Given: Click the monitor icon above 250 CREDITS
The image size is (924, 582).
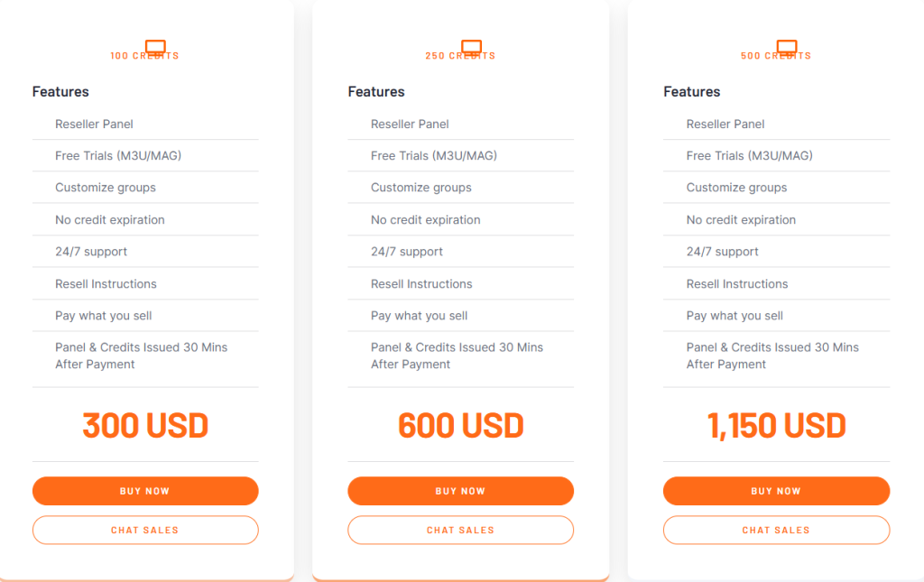Looking at the screenshot, I should point(470,48).
